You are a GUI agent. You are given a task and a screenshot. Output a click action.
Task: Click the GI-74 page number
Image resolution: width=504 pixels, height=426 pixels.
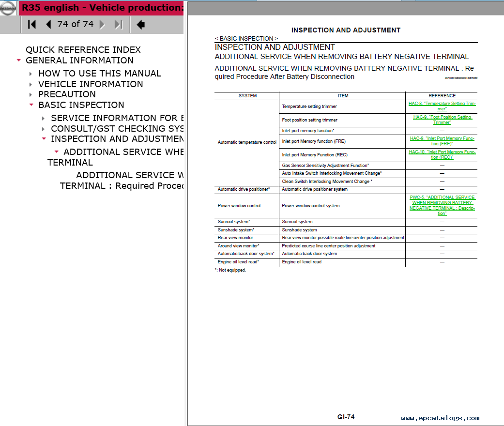(x=346, y=417)
